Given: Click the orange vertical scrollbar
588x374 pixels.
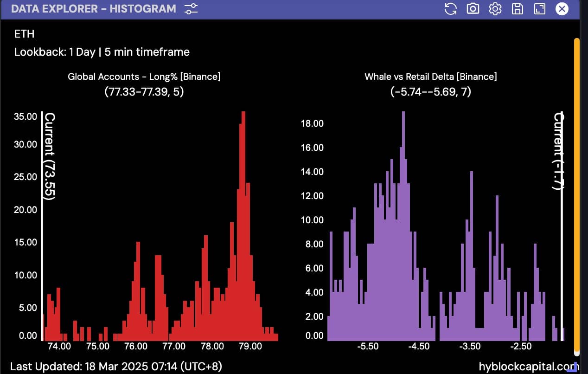Looking at the screenshot, I should 577,195.
